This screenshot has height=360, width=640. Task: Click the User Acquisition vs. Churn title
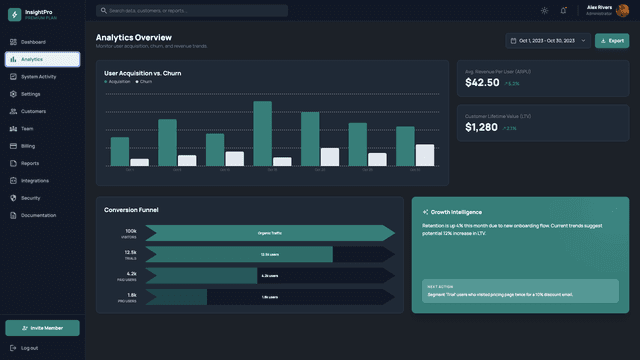pyautogui.click(x=142, y=73)
